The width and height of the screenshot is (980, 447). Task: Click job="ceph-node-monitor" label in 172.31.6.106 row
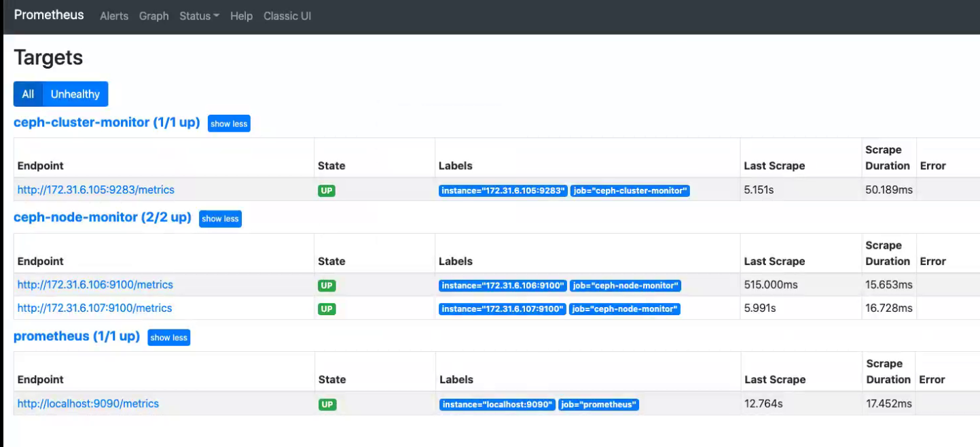click(625, 286)
